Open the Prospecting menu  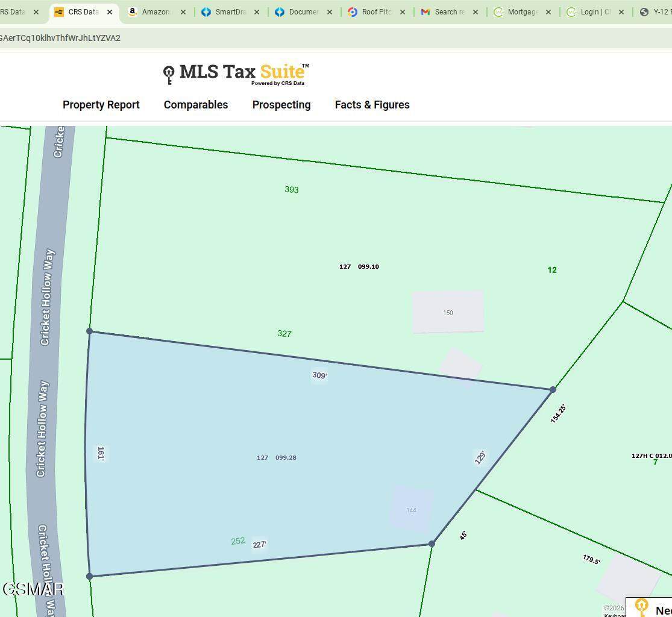[281, 105]
